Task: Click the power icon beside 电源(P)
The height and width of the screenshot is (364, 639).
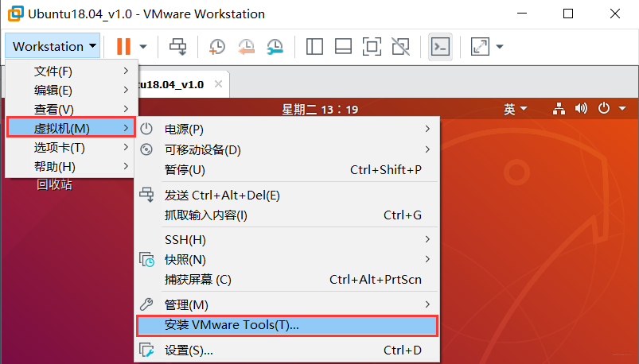Action: pyautogui.click(x=146, y=129)
